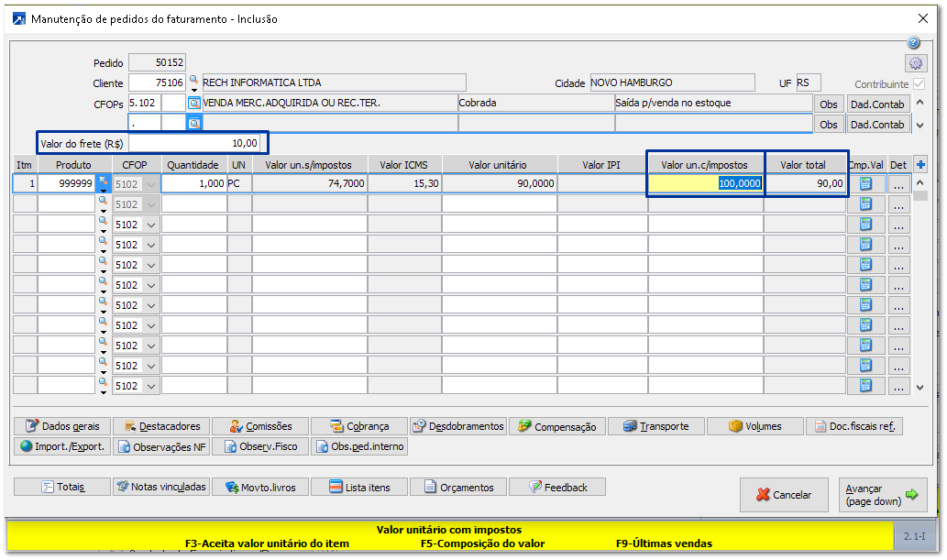Click the blue plus icon to add a column
Screen dimensions: 947x560
pos(921,165)
